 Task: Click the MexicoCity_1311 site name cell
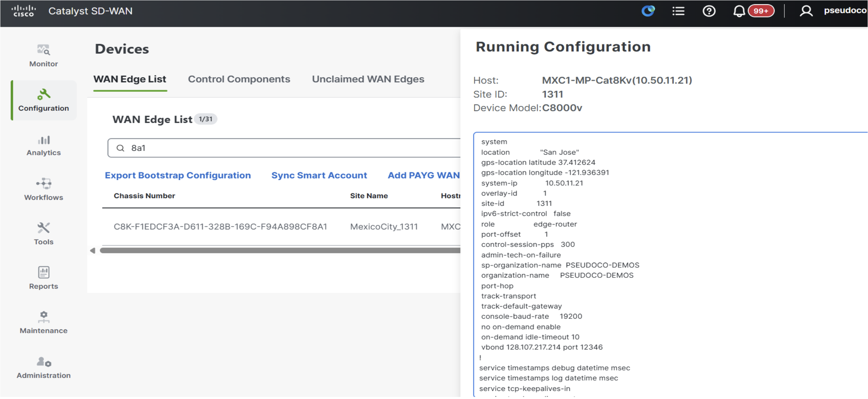[x=384, y=227]
